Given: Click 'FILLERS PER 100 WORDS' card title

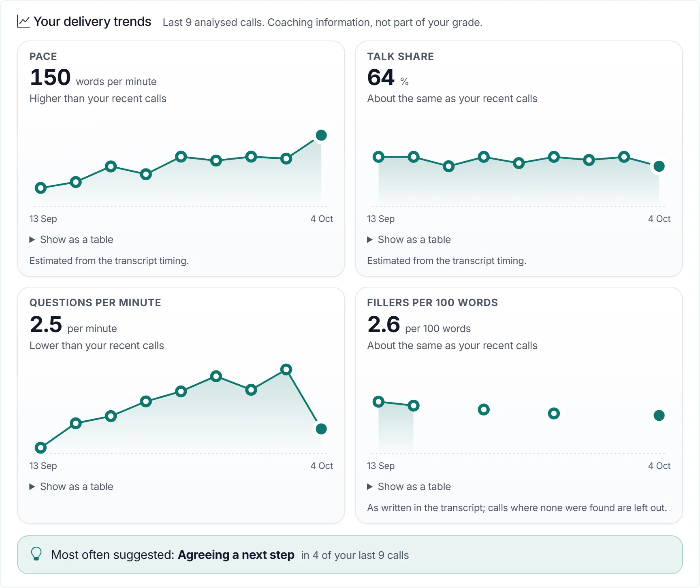Looking at the screenshot, I should tap(433, 303).
